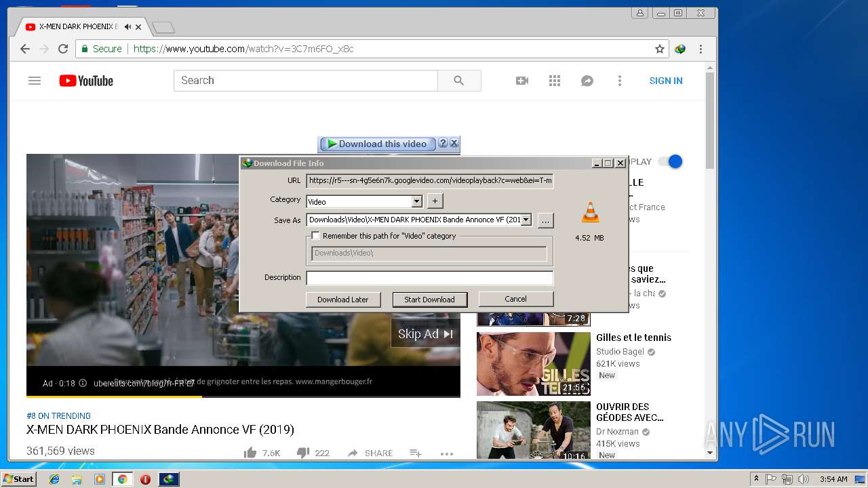The image size is (868, 488).
Task: Open Windows Explorer folder on taskbar
Action: tap(77, 479)
